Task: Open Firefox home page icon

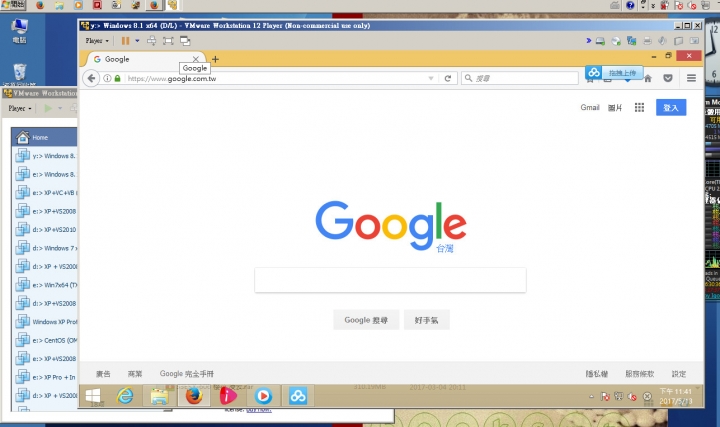Action: [x=647, y=79]
